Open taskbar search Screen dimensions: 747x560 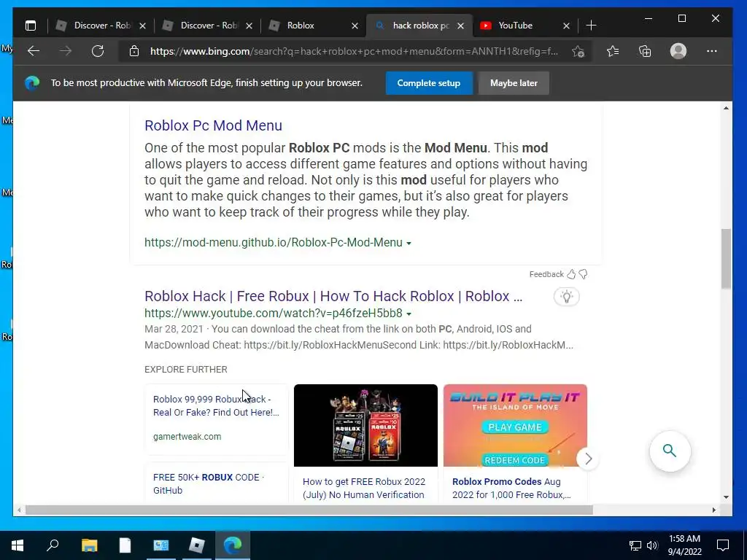53,545
